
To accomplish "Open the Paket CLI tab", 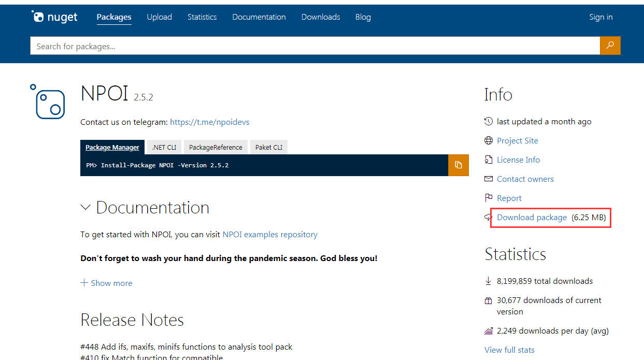I will [x=268, y=147].
